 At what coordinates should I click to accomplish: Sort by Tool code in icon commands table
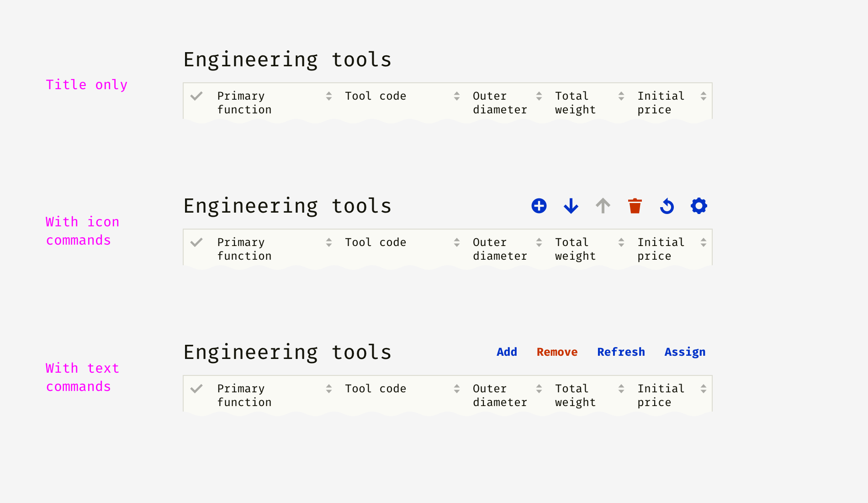coord(457,242)
